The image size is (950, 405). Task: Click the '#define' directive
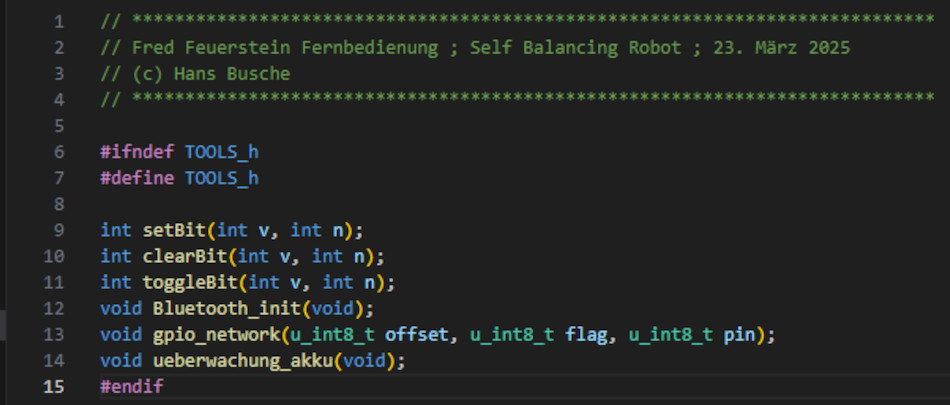pyautogui.click(x=138, y=178)
